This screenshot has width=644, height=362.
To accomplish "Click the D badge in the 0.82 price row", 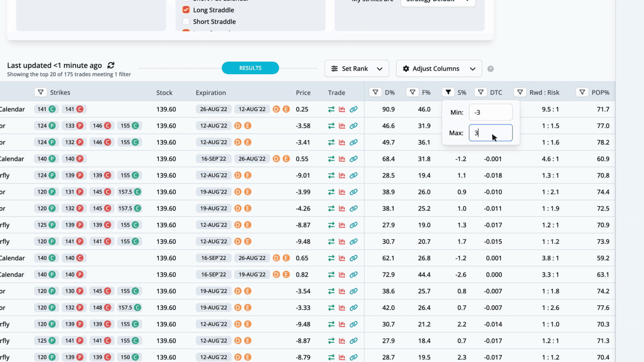I will click(276, 274).
